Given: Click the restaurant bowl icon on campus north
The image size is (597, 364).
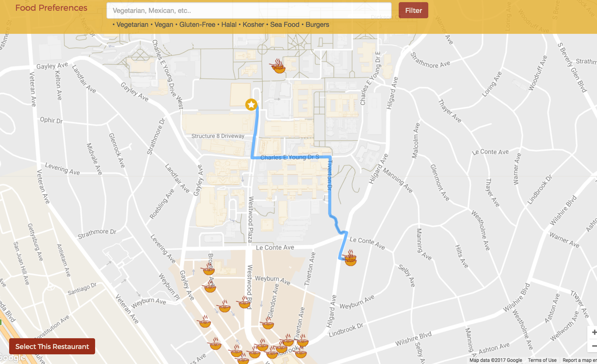Looking at the screenshot, I should [278, 67].
